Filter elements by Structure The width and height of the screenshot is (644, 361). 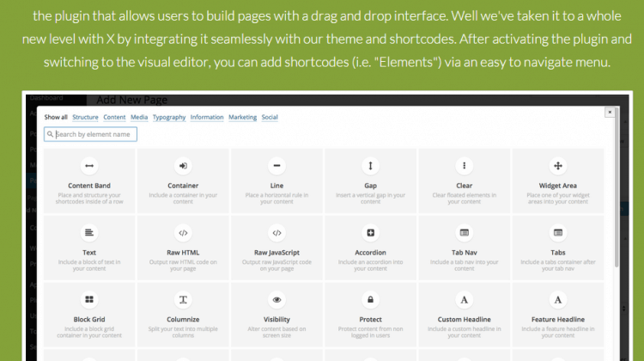(85, 117)
